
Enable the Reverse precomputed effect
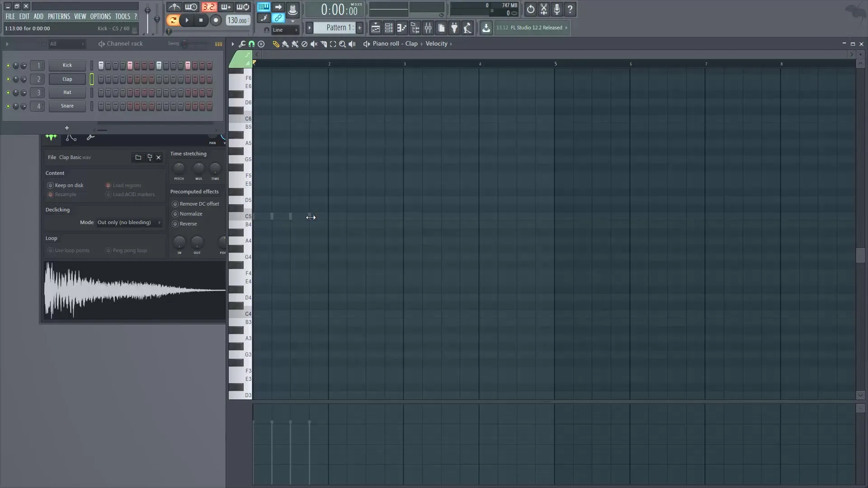(x=175, y=224)
